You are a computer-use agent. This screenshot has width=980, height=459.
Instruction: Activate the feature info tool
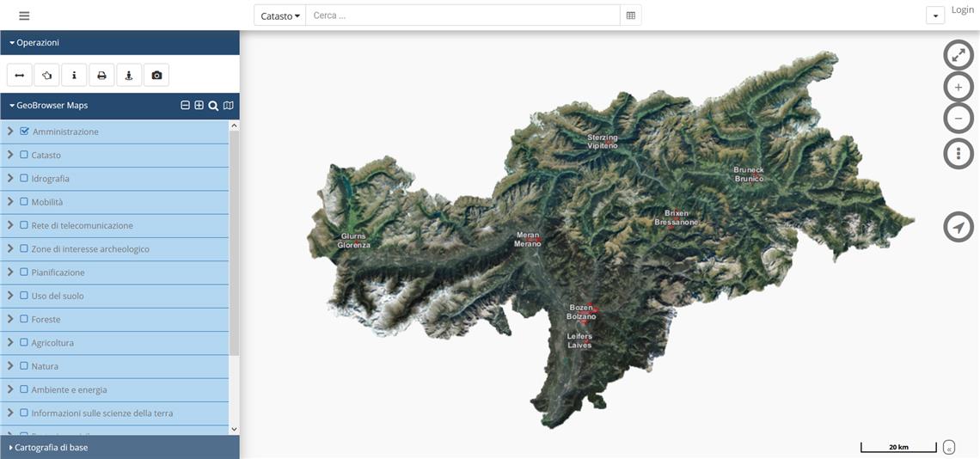(74, 76)
